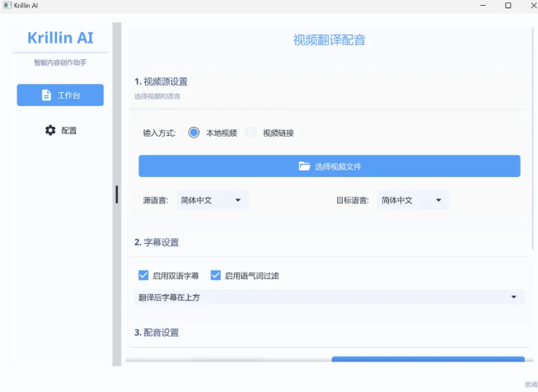The image size is (538, 392).
Task: Click the arrow of the 目标语言 dropdown
Action: [438, 200]
